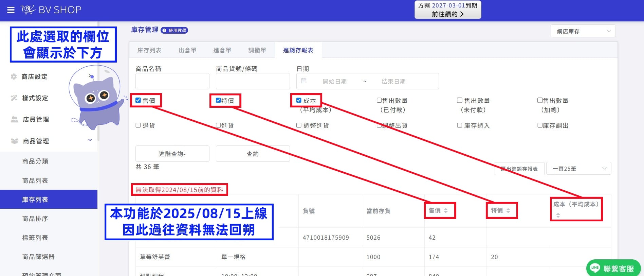Image resolution: width=644 pixels, height=276 pixels.
Task: Tick the 調整進貨 checkbox
Action: pos(299,125)
